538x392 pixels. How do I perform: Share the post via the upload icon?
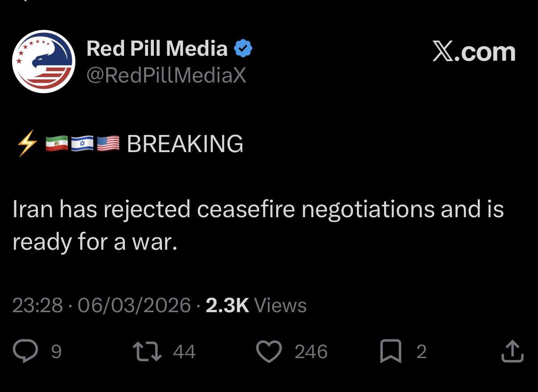point(512,351)
